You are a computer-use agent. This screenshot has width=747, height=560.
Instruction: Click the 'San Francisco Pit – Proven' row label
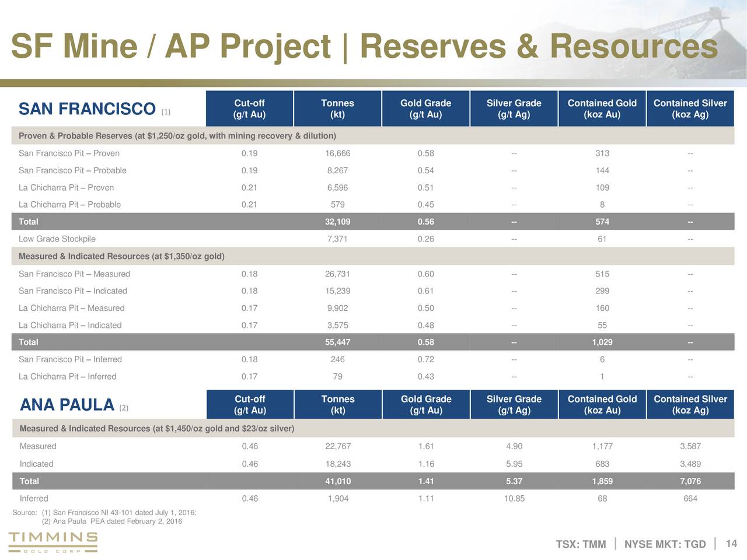tap(69, 153)
